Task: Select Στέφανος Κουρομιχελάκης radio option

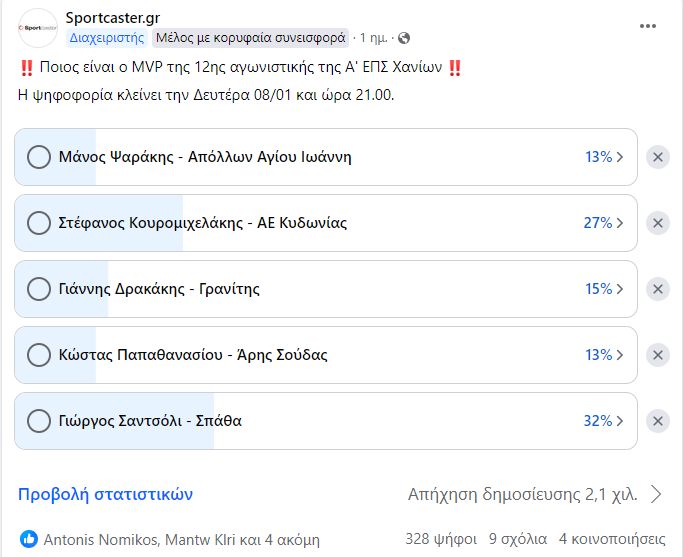Action: click(x=39, y=223)
